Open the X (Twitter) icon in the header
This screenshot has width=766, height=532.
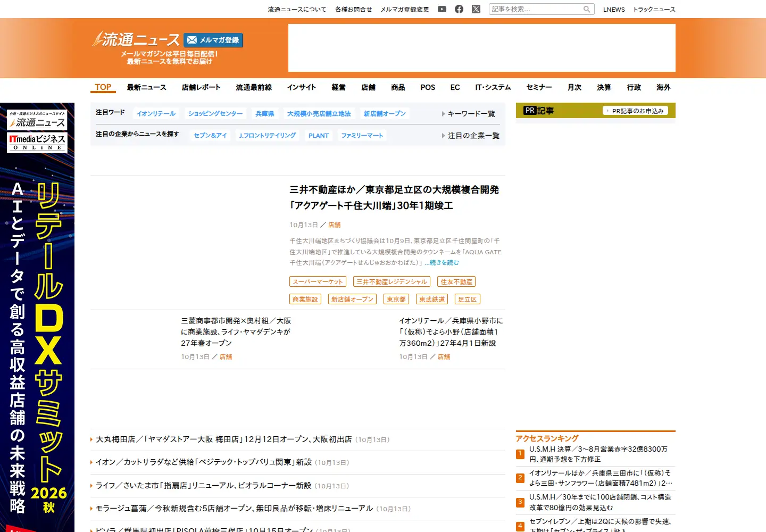click(476, 9)
